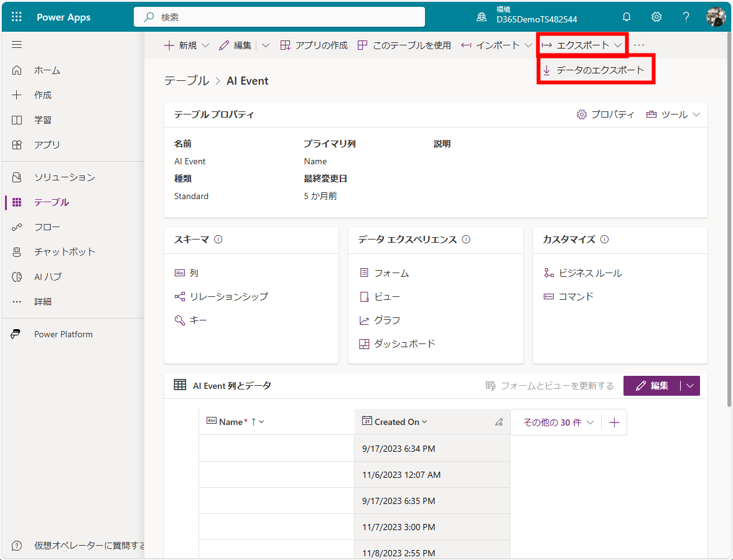Show info for スキーマ
This screenshot has height=560, width=733.
click(218, 240)
